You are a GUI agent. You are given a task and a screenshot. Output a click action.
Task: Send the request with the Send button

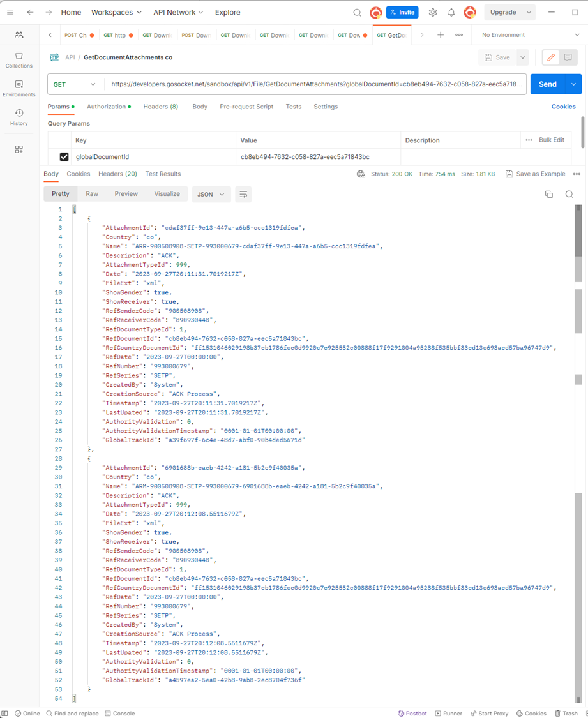548,84
